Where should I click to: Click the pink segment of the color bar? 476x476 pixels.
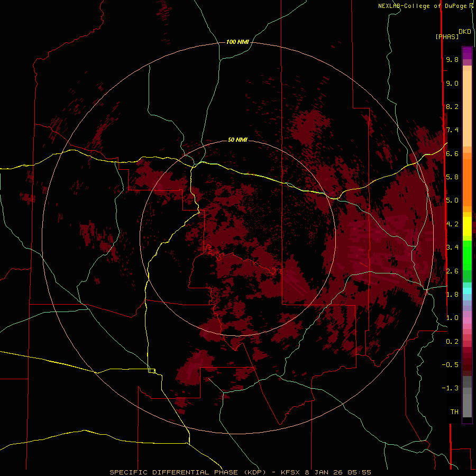467,320
